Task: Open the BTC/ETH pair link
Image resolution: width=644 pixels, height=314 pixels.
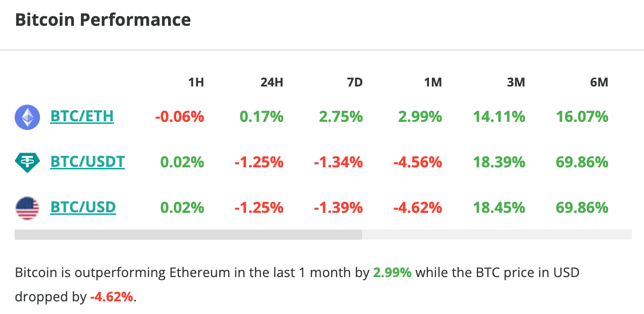Action: [82, 117]
